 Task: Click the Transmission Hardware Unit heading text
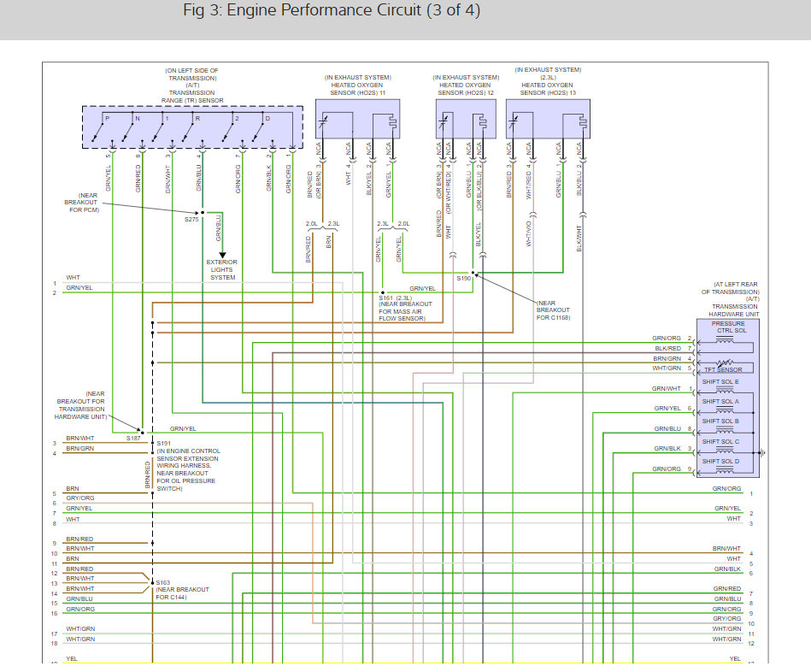(x=733, y=310)
